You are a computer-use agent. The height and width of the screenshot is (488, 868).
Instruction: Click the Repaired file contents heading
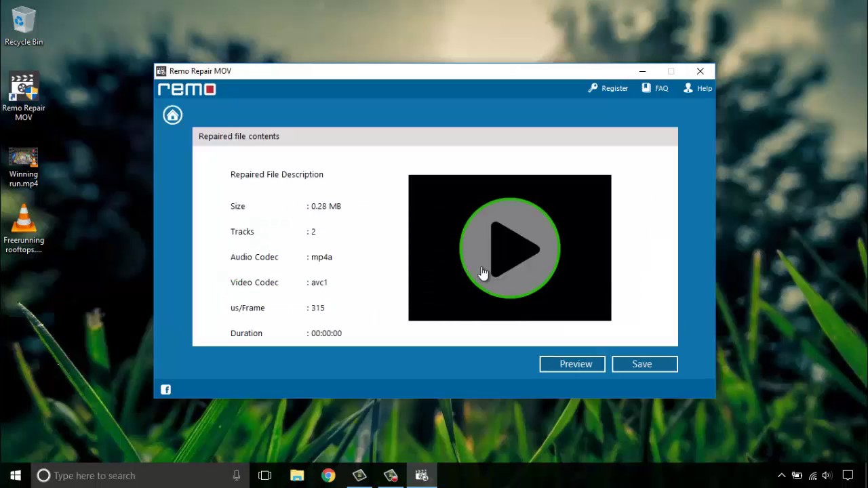tap(239, 136)
